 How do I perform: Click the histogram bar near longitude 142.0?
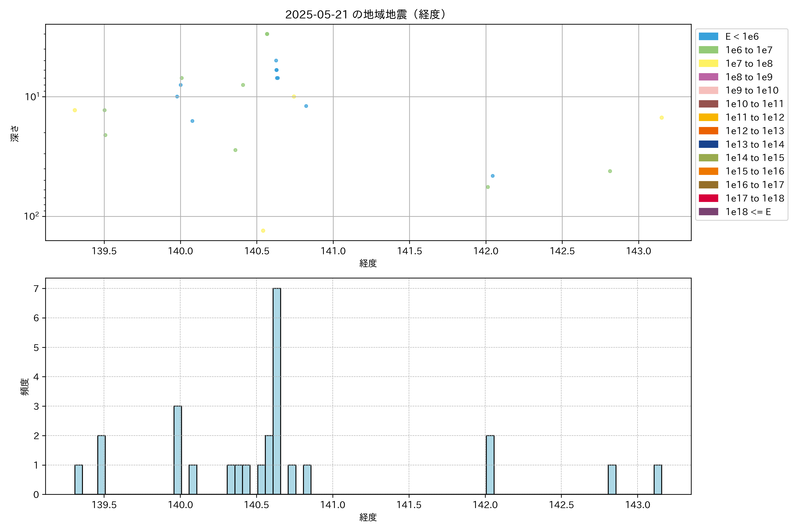click(490, 465)
